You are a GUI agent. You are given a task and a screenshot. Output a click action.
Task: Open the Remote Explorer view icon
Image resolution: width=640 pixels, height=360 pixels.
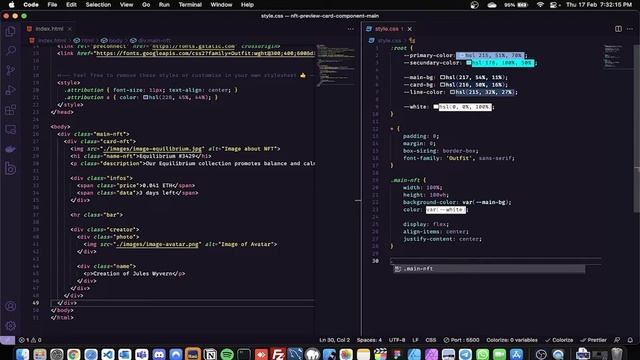tap(11, 129)
